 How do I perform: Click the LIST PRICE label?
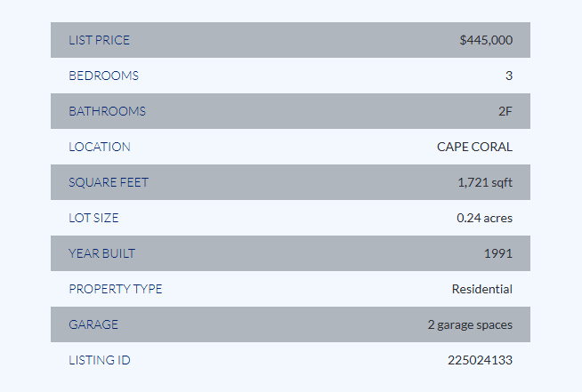point(99,40)
